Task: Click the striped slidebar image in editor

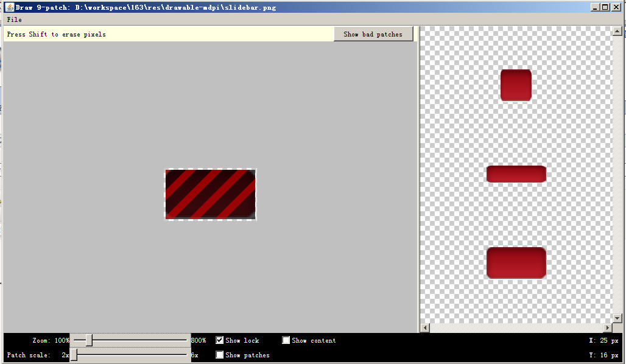Action: tap(211, 194)
